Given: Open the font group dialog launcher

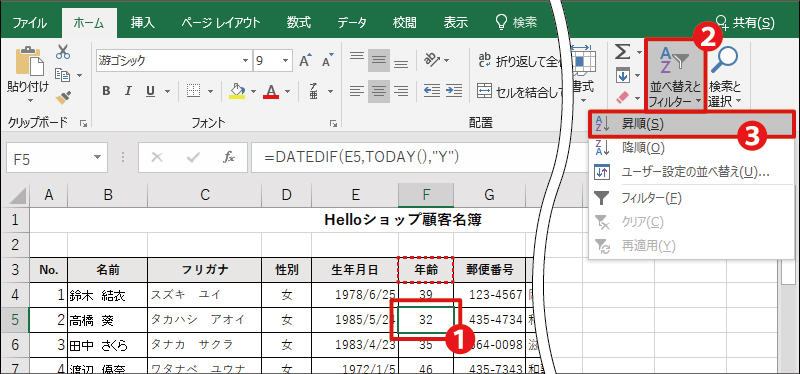Looking at the screenshot, I should coord(333,123).
